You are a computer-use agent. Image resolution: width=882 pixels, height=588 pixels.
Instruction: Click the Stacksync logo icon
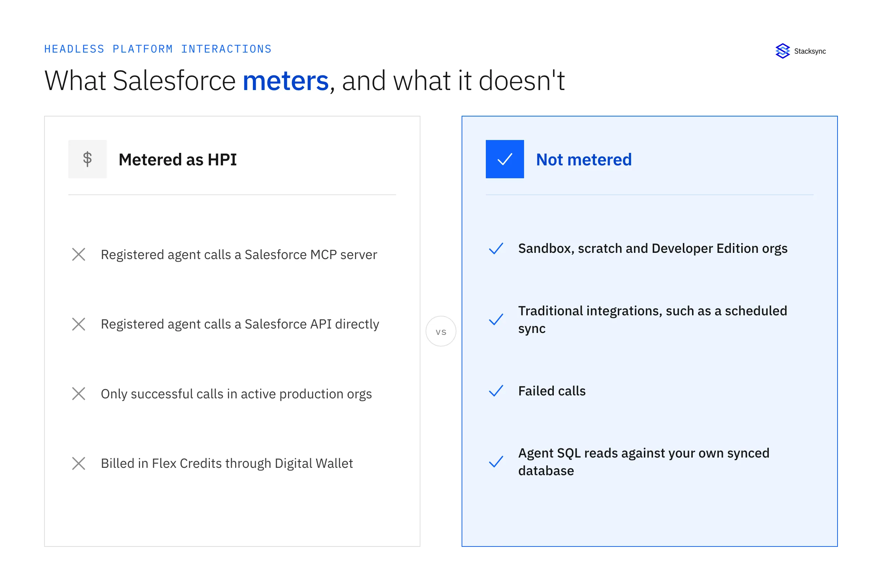pos(783,51)
